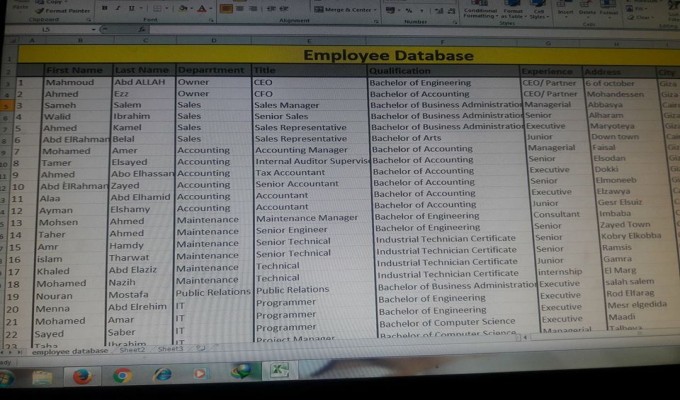Switch to the Sheet3 tab

pyautogui.click(x=171, y=351)
